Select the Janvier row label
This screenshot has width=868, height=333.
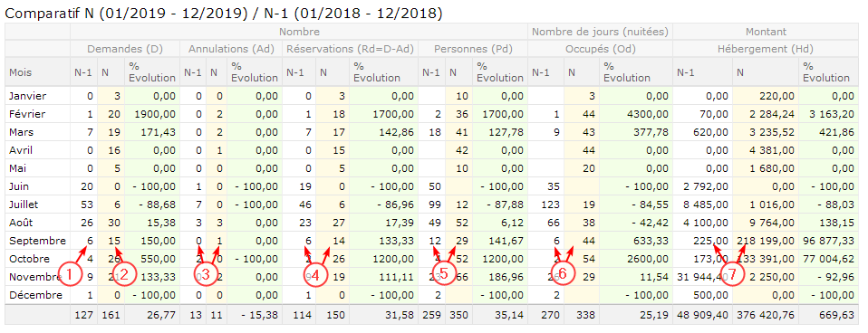pos(28,96)
